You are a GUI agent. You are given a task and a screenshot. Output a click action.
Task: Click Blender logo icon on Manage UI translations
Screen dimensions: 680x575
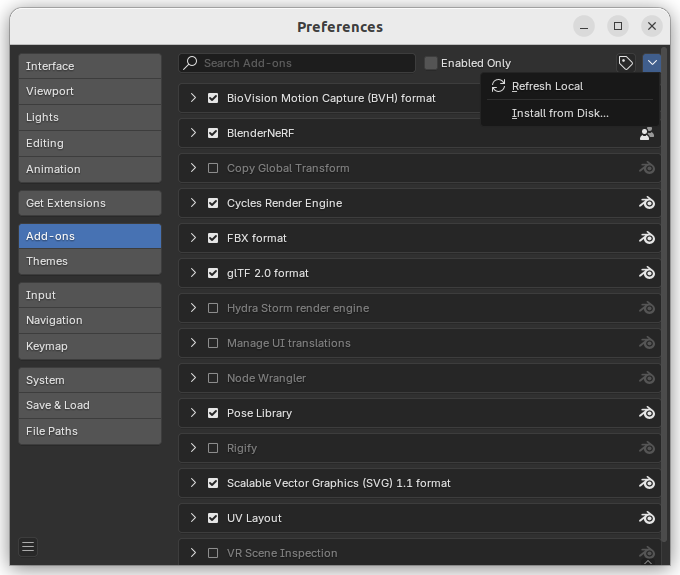tap(647, 343)
